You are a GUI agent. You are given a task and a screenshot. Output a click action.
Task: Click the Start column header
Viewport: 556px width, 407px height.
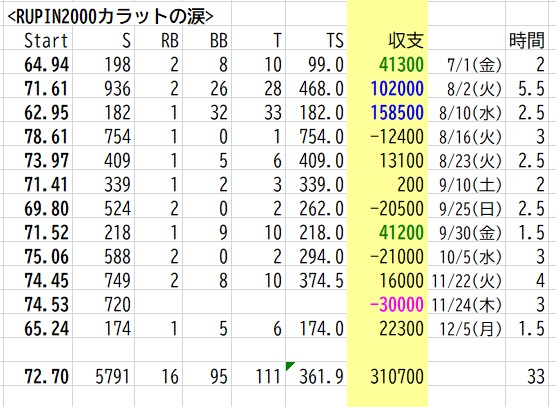click(46, 40)
